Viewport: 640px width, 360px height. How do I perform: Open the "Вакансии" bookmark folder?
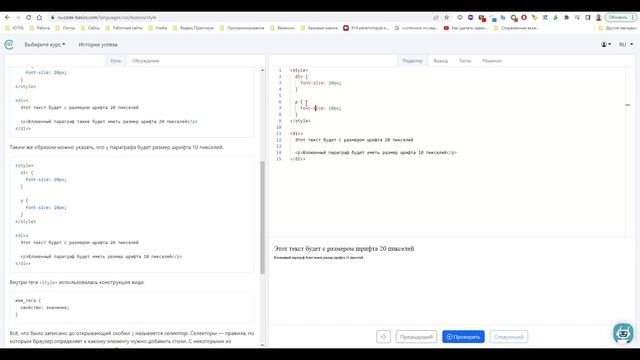pos(282,28)
